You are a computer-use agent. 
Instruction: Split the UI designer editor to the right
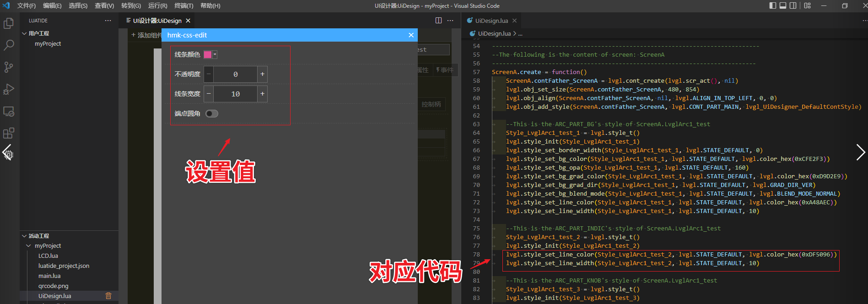point(438,21)
